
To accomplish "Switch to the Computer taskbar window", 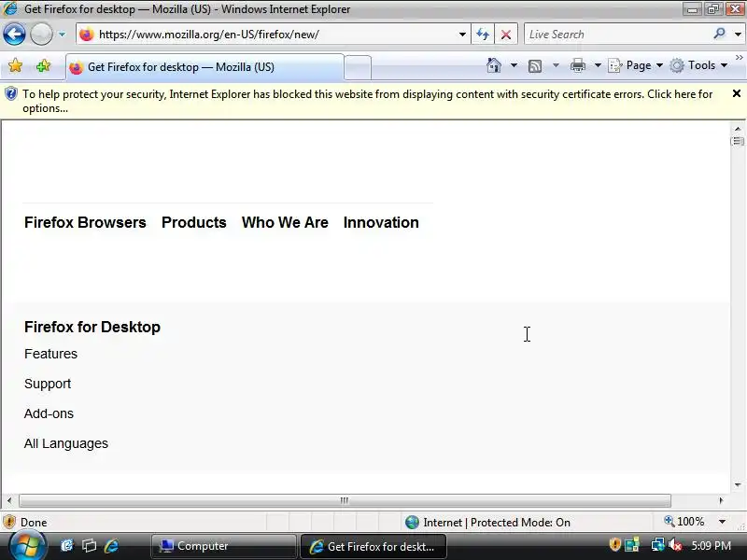I will pyautogui.click(x=224, y=546).
